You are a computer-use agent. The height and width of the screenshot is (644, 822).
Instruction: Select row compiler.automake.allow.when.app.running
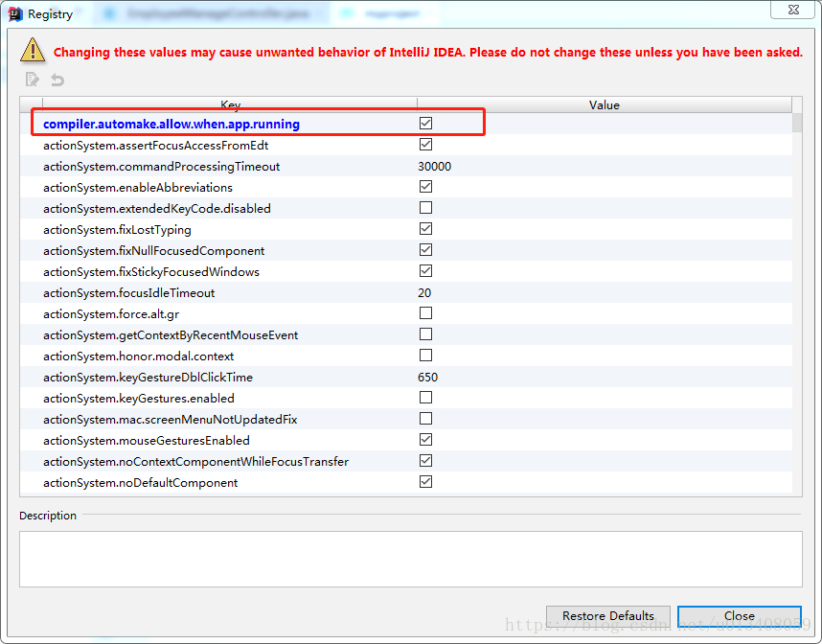[406, 124]
